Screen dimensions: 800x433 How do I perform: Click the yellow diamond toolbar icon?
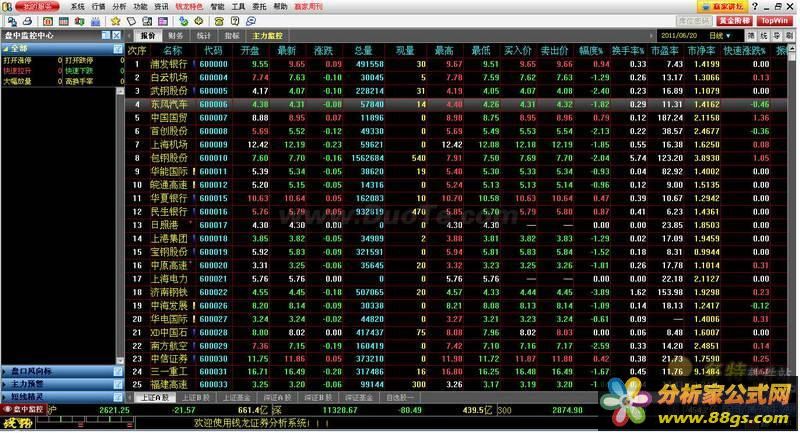tap(199, 21)
